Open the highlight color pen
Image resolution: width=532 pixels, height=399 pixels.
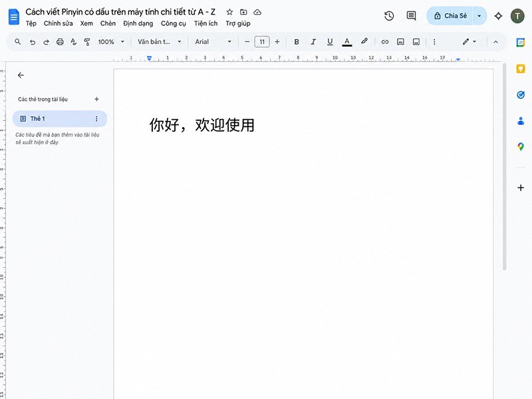(x=364, y=41)
